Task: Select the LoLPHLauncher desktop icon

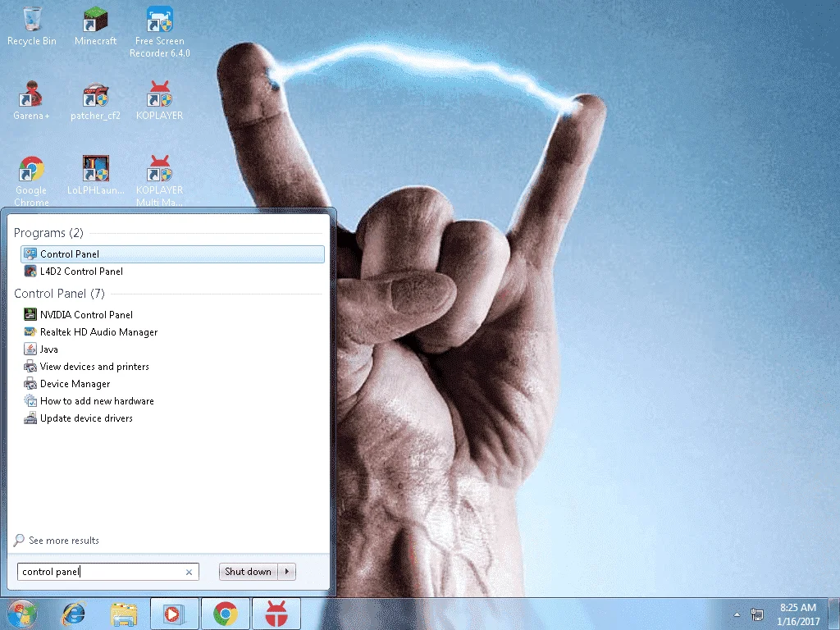Action: (95, 176)
